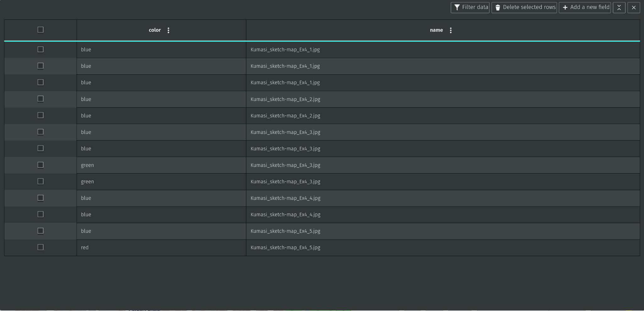644x311 pixels.
Task: Tick the first green row checkbox
Action: coord(41,165)
